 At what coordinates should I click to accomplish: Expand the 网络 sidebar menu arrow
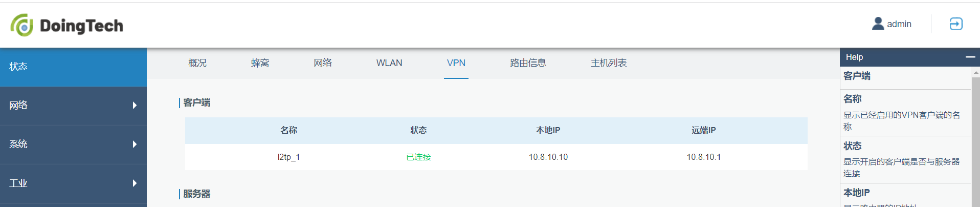135,106
